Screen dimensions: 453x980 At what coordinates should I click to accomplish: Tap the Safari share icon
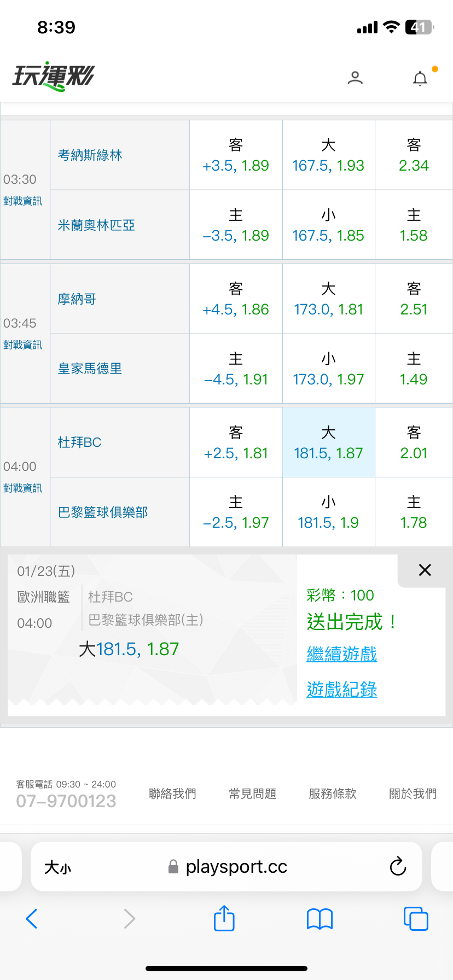(x=224, y=918)
